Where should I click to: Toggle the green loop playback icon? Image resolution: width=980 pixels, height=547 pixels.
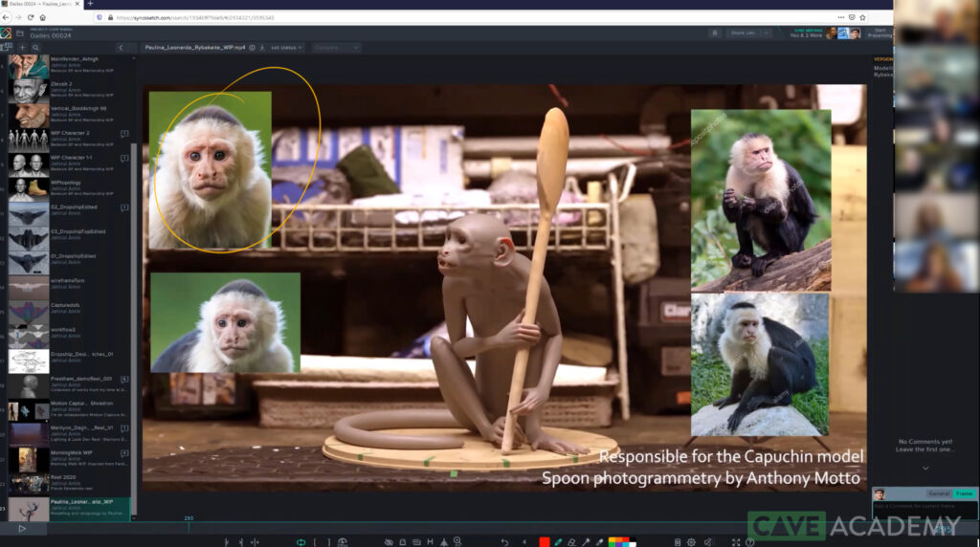(x=301, y=542)
